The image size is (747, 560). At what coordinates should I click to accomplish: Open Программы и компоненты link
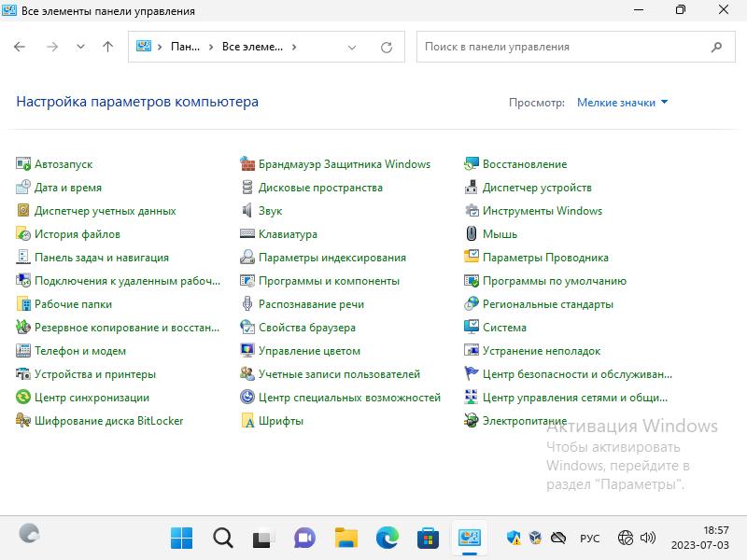pyautogui.click(x=329, y=281)
